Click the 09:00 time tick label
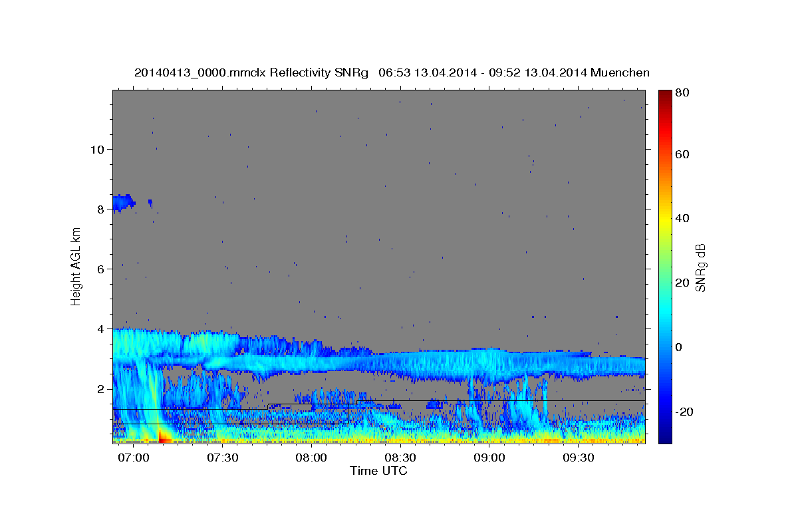The image size is (798, 532). (x=490, y=458)
